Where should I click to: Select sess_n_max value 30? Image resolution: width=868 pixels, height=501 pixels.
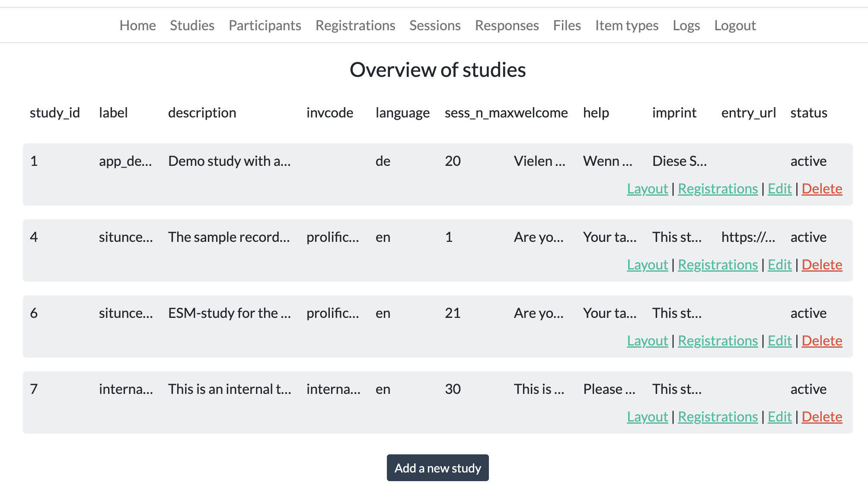(453, 389)
